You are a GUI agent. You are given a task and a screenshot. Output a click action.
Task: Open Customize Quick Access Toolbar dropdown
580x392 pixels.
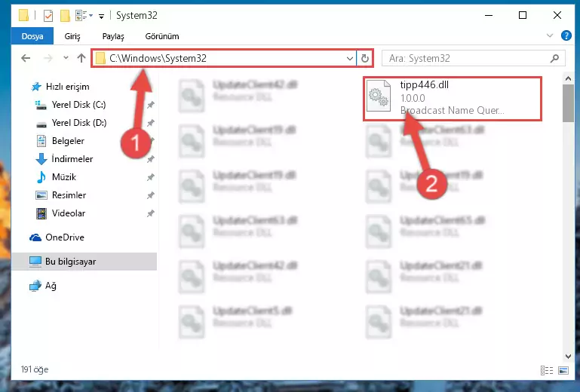(x=101, y=16)
